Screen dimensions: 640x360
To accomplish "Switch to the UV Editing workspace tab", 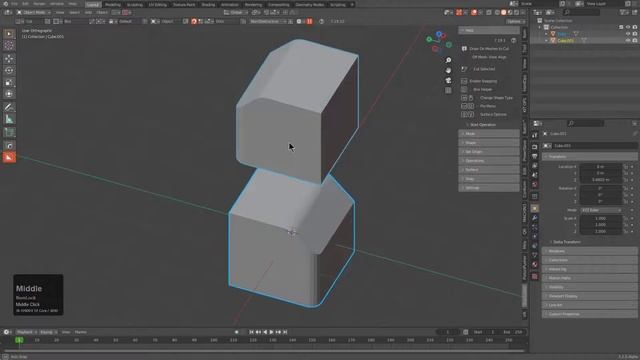I will click(158, 4).
